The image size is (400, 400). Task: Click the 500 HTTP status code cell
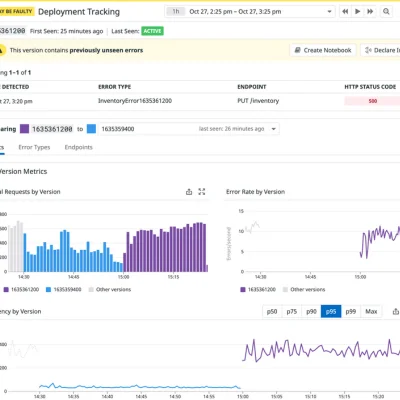click(372, 101)
